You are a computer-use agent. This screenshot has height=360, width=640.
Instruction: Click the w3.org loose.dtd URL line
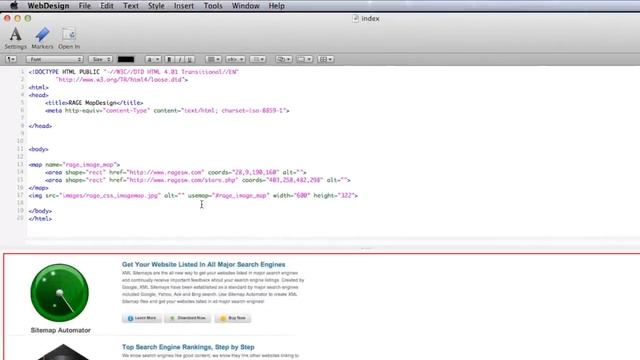click(122, 80)
